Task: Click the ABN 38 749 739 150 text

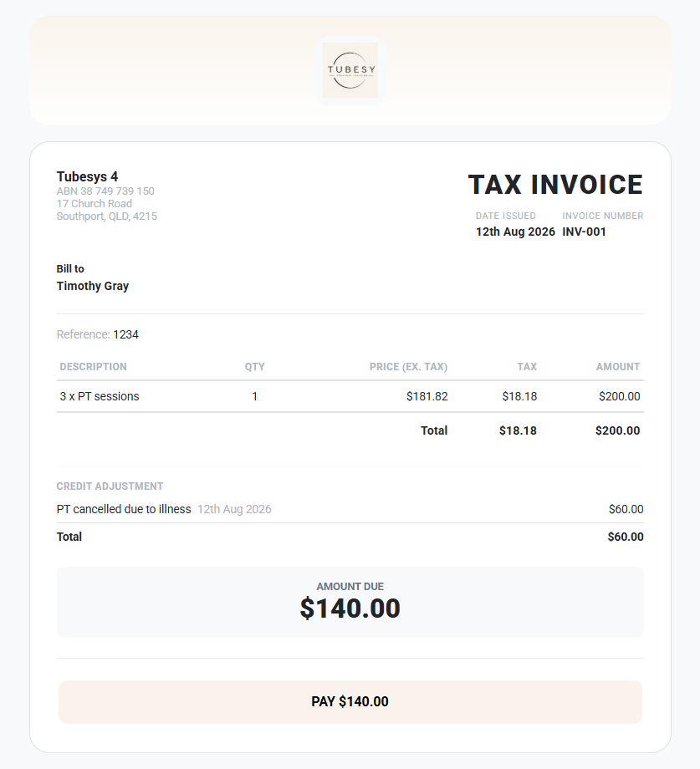Action: tap(105, 191)
